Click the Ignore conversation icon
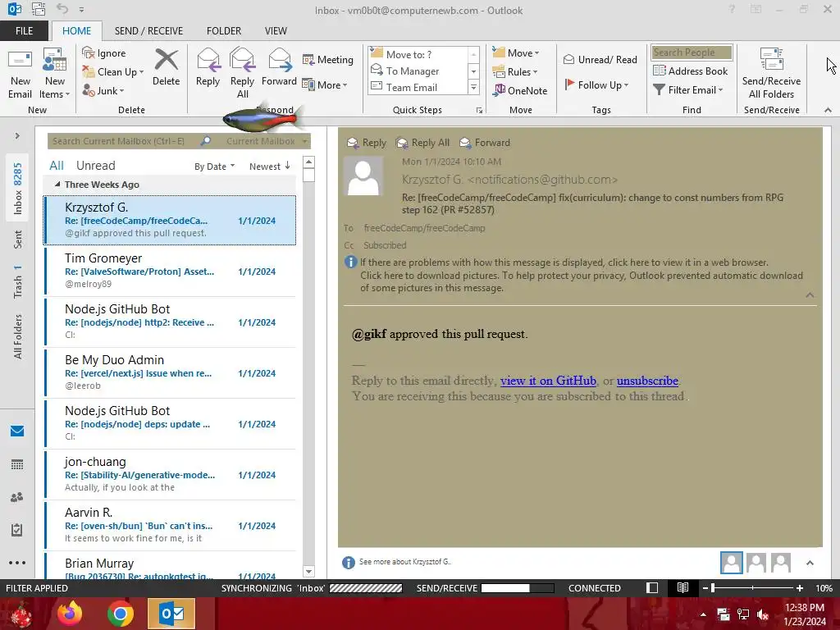Screen dimensions: 840x630 (104, 53)
